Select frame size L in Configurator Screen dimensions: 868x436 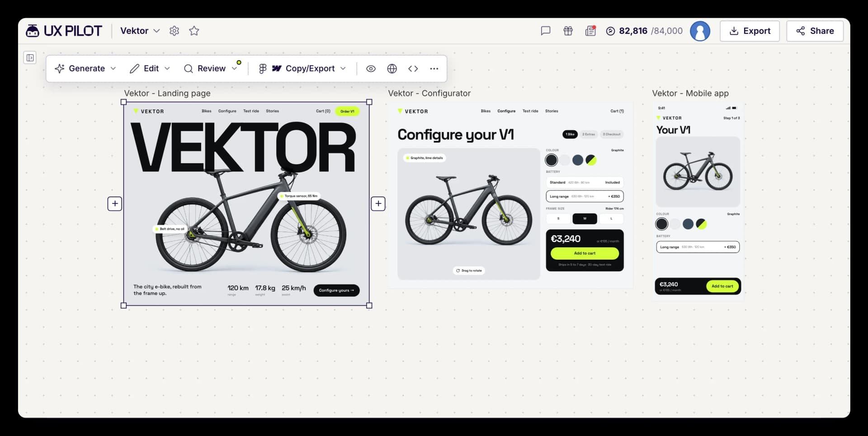611,218
